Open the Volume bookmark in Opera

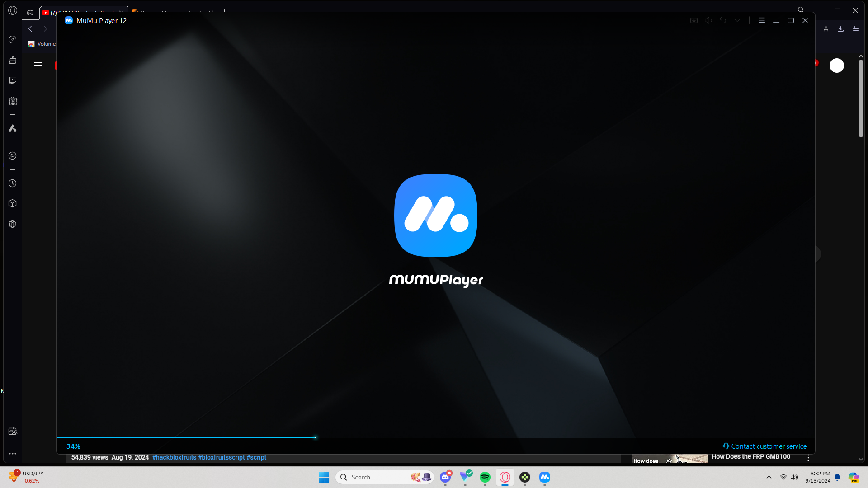[x=42, y=44]
